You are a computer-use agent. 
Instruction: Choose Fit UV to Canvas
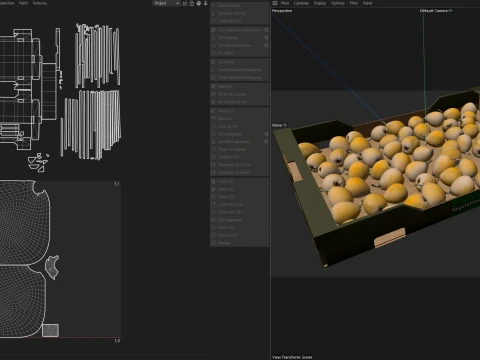pos(240,94)
